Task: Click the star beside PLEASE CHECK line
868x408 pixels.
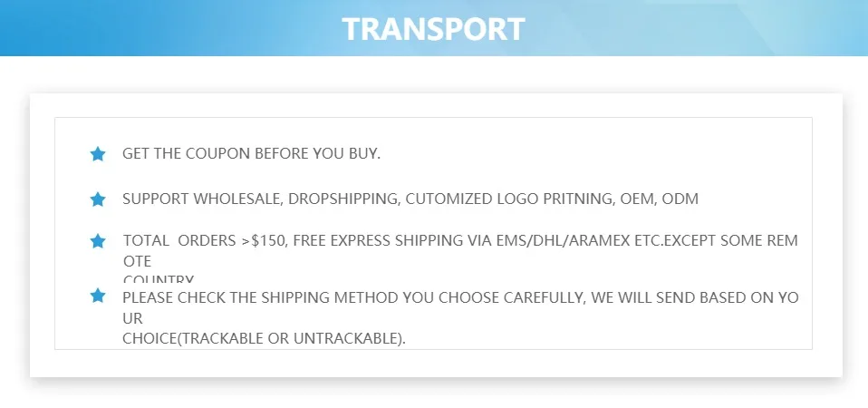Action: tap(98, 296)
